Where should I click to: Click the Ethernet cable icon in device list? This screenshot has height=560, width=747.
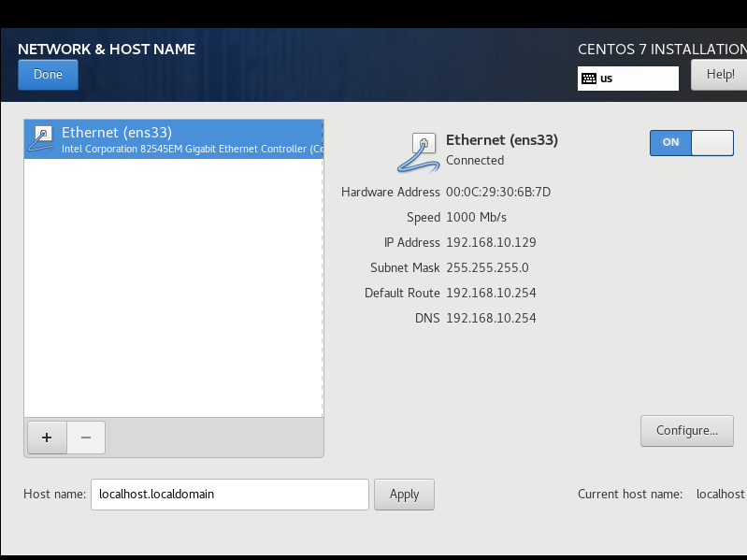point(41,139)
